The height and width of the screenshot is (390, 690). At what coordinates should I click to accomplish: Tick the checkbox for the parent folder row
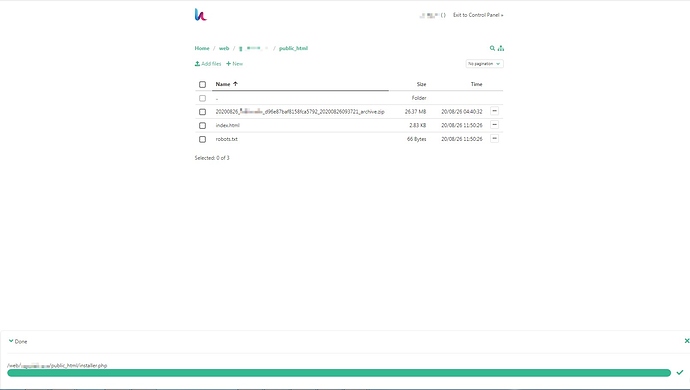202,98
